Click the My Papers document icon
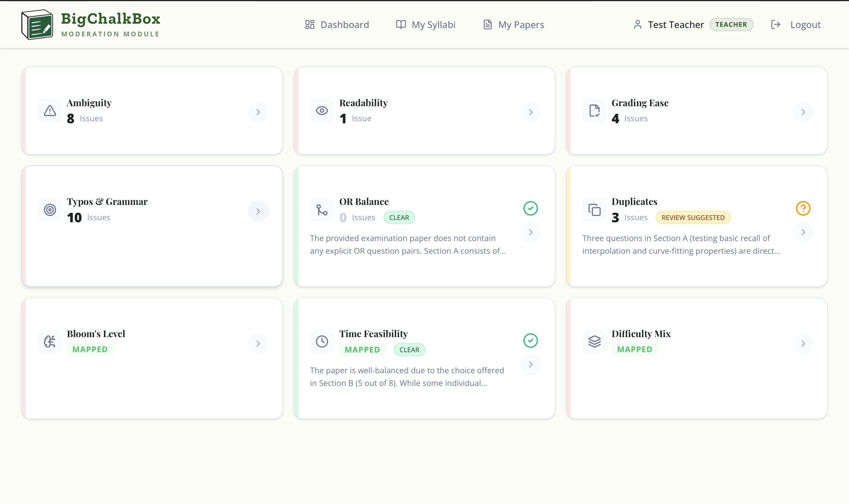Screen dimensions: 849x504 (x=487, y=25)
